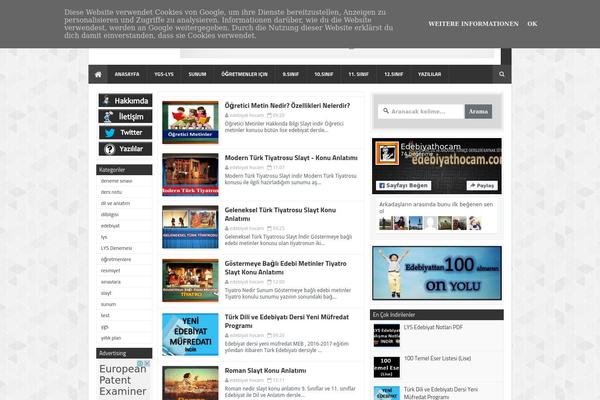Viewport: 600px width, 400px height.
Task: Open the LYS Edebiyat Notları thumbnail
Action: tap(386, 335)
